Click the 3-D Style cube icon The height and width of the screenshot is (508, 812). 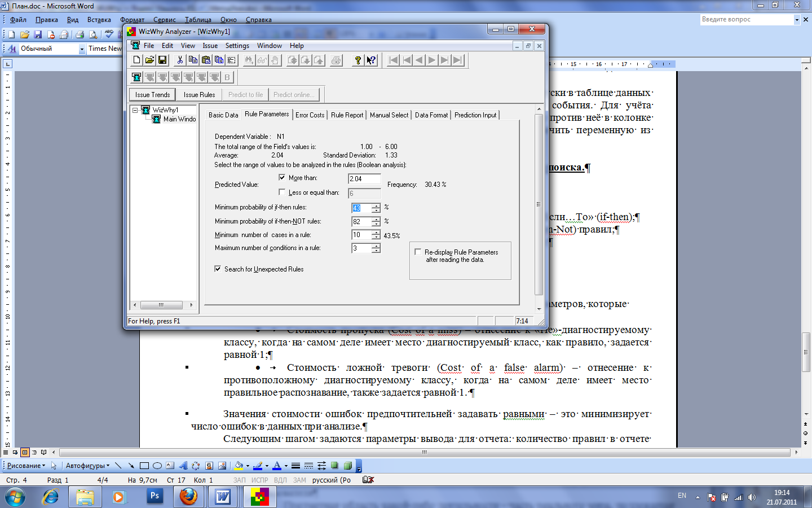click(x=348, y=466)
